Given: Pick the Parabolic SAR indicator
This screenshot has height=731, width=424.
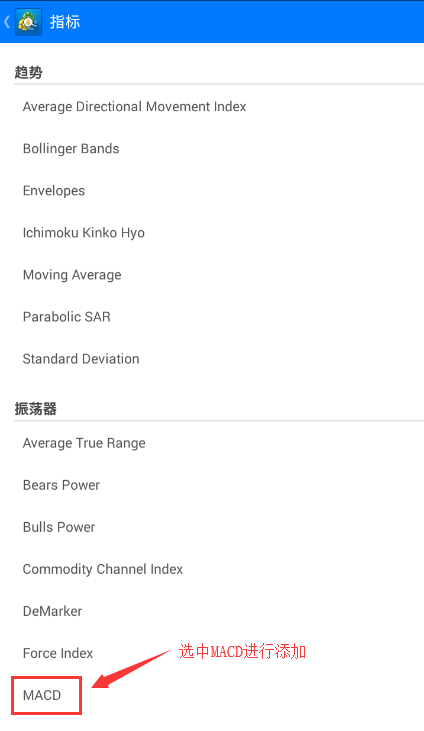Looking at the screenshot, I should click(212, 317).
